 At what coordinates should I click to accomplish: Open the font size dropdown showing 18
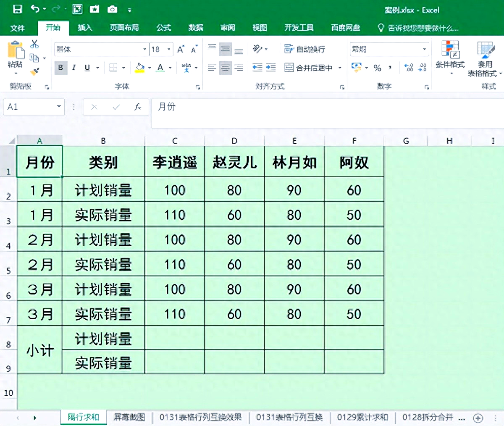coord(169,49)
